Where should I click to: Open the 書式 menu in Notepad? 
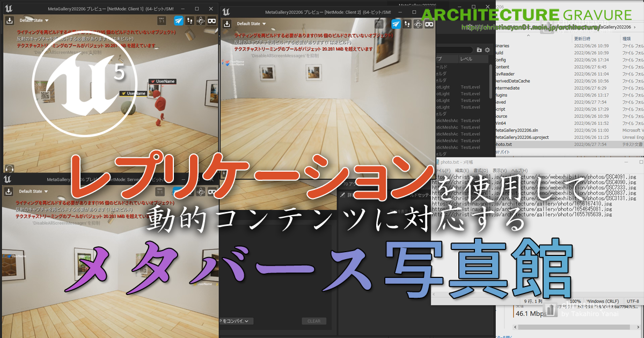(x=481, y=171)
